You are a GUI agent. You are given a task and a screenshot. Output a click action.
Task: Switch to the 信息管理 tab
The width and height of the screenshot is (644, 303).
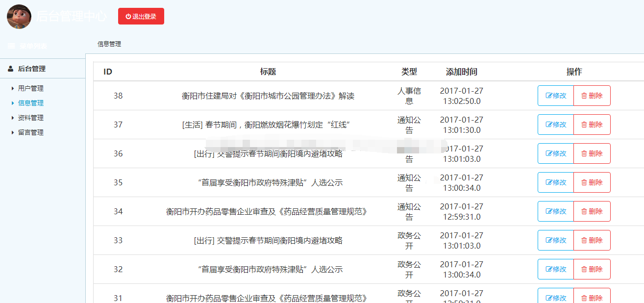(109, 44)
